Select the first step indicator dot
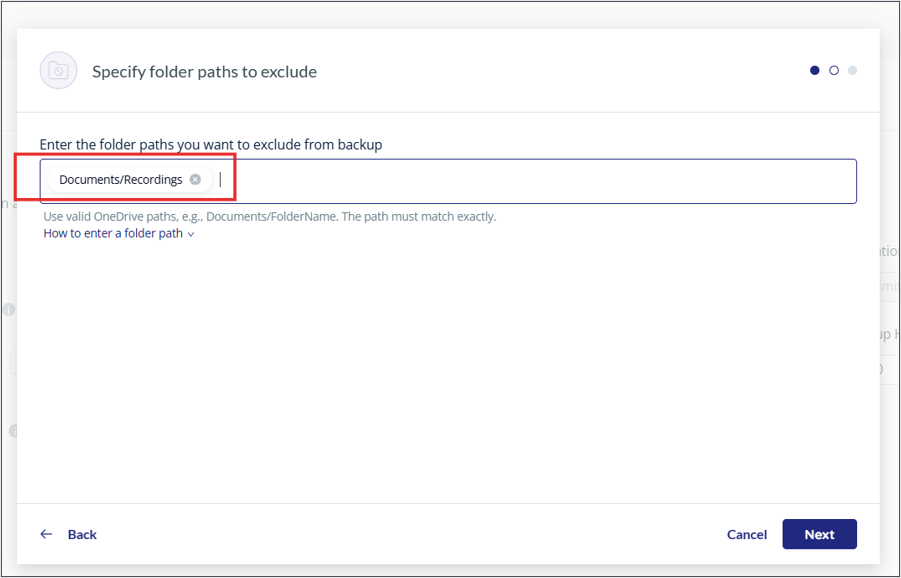The height and width of the screenshot is (578, 901). point(815,70)
